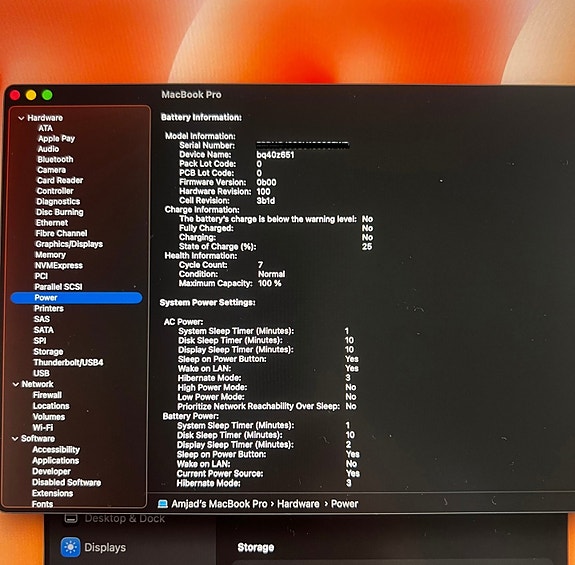Image resolution: width=575 pixels, height=565 pixels.
Task: Click the Firmware Version value 0b00
Action: [267, 183]
